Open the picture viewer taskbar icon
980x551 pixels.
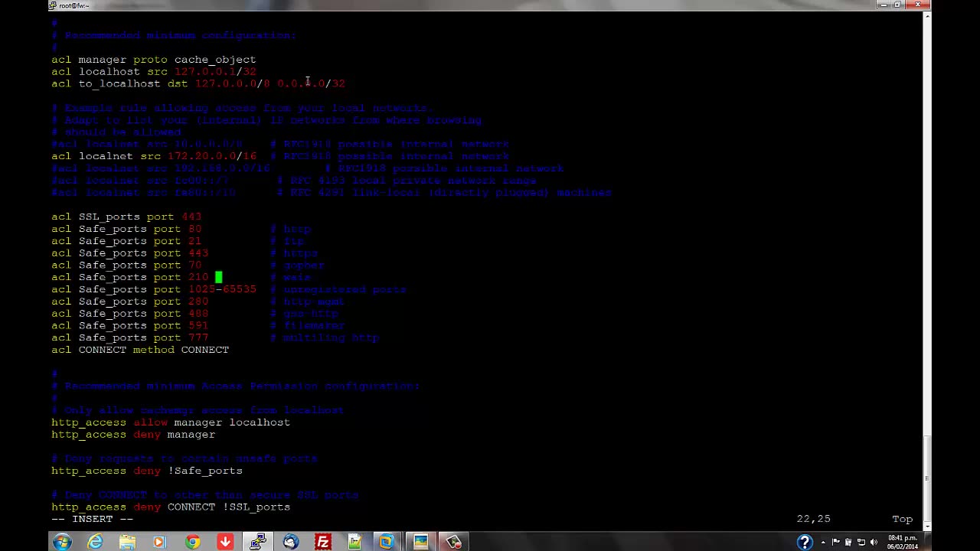[x=420, y=542]
